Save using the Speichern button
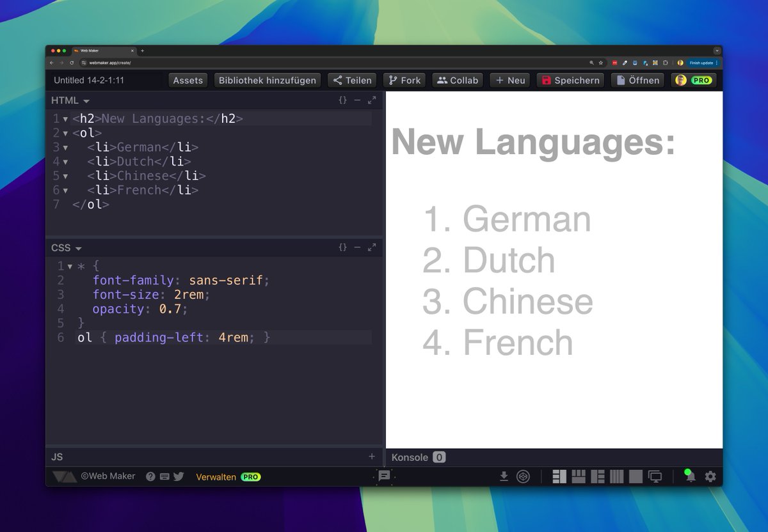The width and height of the screenshot is (768, 532). [570, 80]
